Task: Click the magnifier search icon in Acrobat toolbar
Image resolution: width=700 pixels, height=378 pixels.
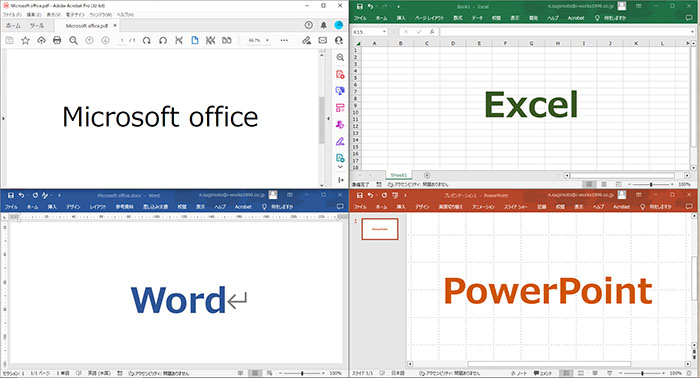Action: [x=73, y=41]
